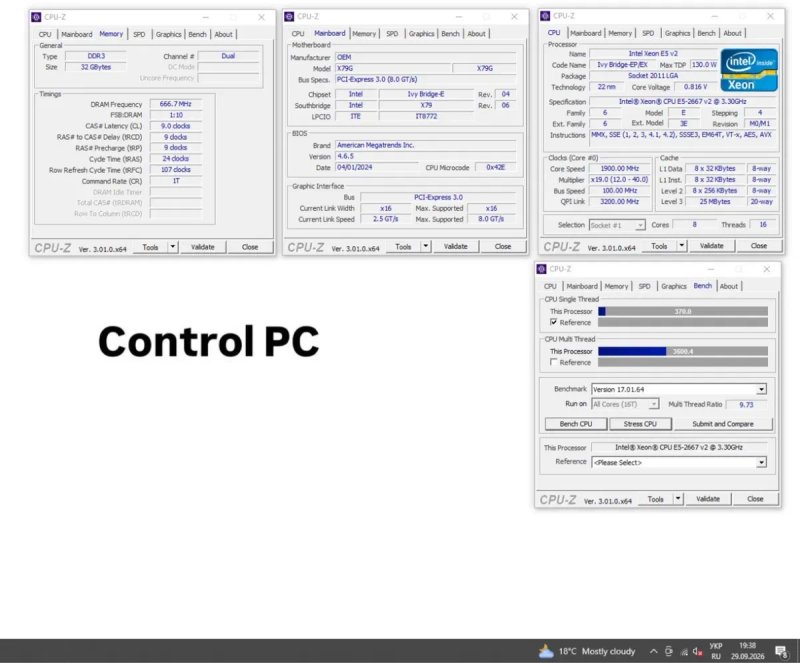800x663 pixels.
Task: Click the CPU-Z logo in the Memory window title bar
Action: tap(36, 17)
